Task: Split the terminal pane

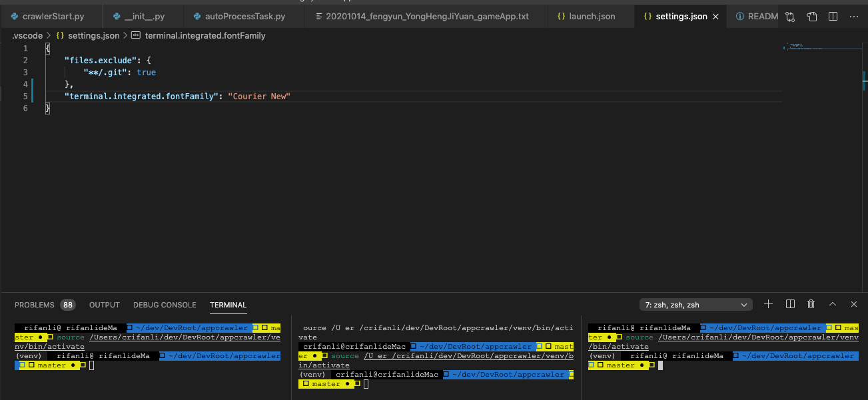Action: pyautogui.click(x=790, y=304)
